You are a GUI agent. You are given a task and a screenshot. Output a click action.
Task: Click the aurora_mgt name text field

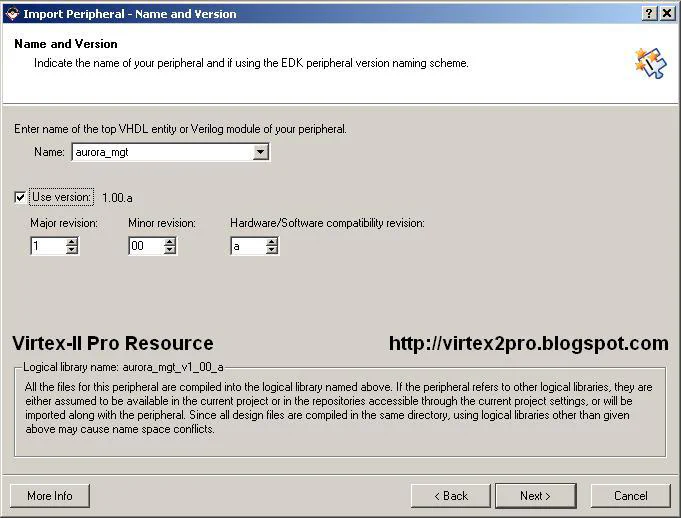pyautogui.click(x=160, y=152)
